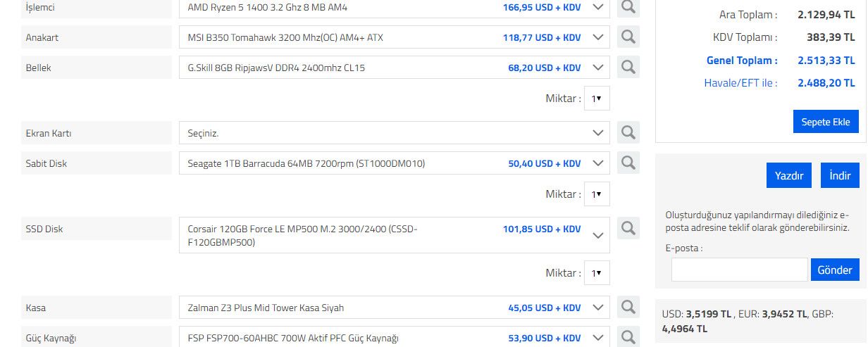Click the 68,20 USD + KDV memory price
The image size is (868, 347).
click(x=545, y=68)
